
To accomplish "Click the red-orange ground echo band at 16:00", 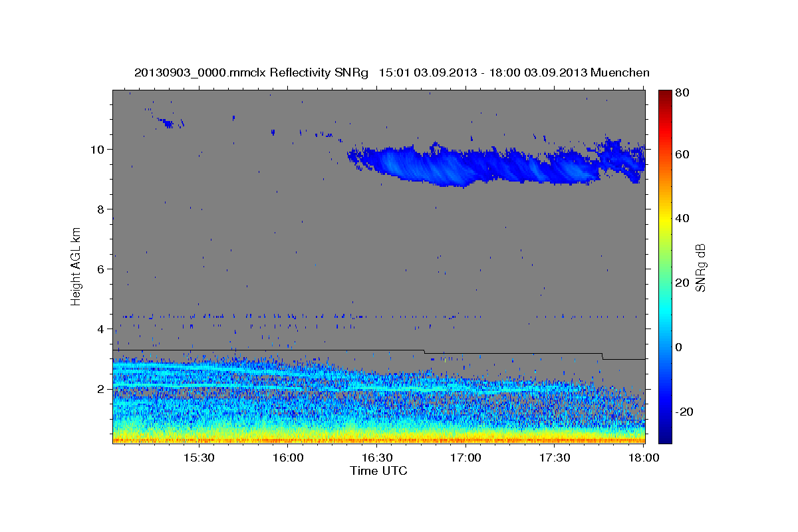I will [287, 440].
